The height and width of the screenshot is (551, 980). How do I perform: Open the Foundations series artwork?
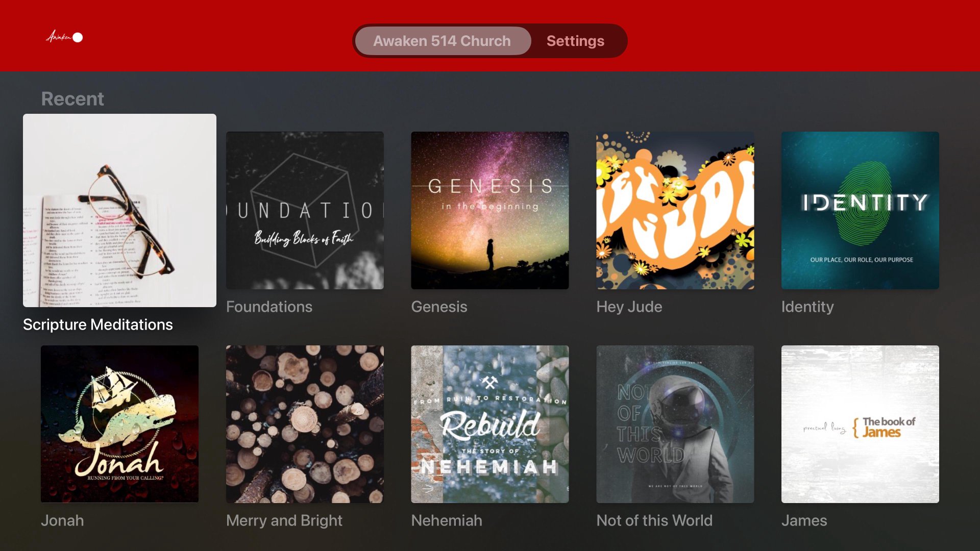pyautogui.click(x=305, y=210)
